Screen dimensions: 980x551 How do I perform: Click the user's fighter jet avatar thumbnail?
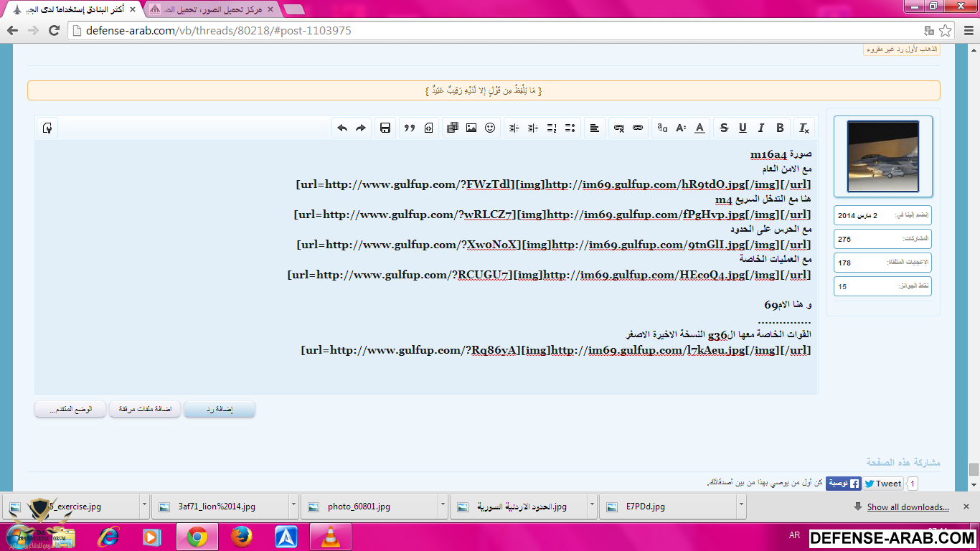click(x=882, y=156)
